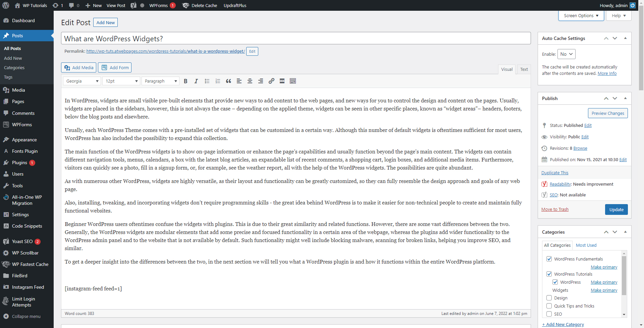Screen dimensions: 644x328
Task: Move Publish panel down
Action: tap(615, 98)
